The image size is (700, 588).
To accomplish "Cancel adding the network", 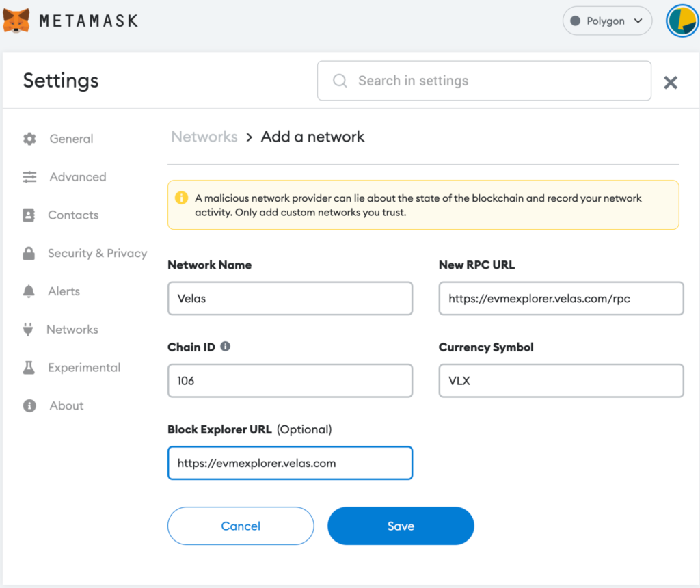I will [x=241, y=526].
